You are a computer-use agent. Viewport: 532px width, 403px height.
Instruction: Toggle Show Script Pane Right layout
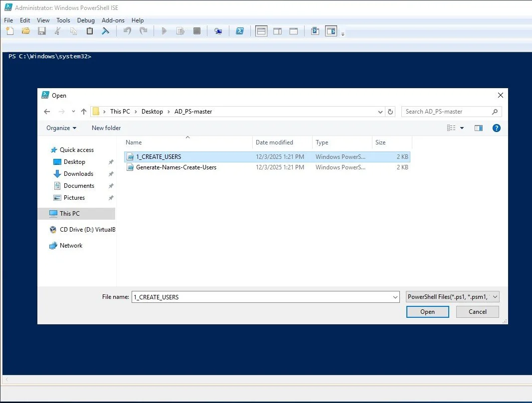click(x=278, y=31)
